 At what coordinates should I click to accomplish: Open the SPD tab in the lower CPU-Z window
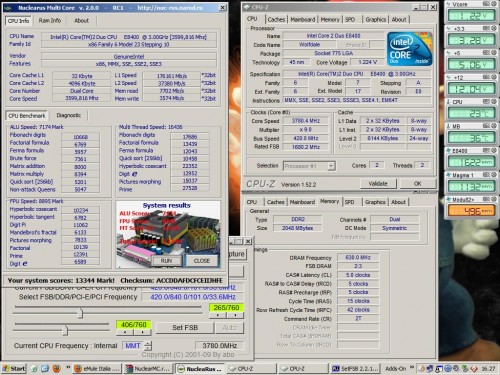[349, 202]
